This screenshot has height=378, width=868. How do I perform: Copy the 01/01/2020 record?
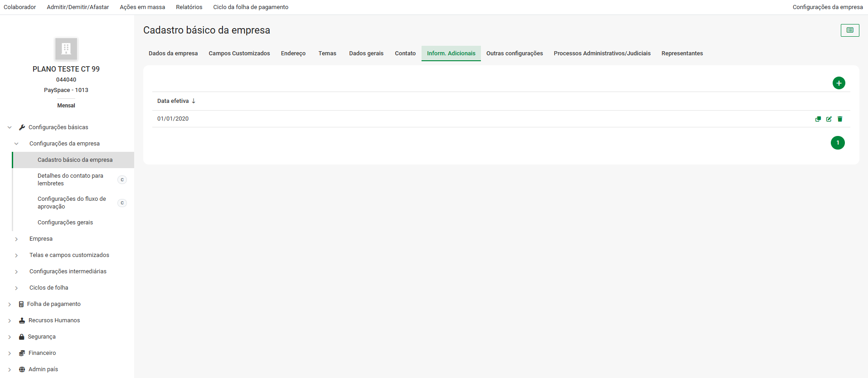click(818, 119)
